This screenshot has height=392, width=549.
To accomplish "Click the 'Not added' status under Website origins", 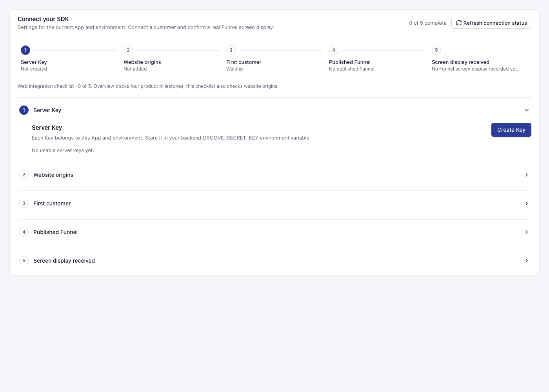I will [135, 69].
